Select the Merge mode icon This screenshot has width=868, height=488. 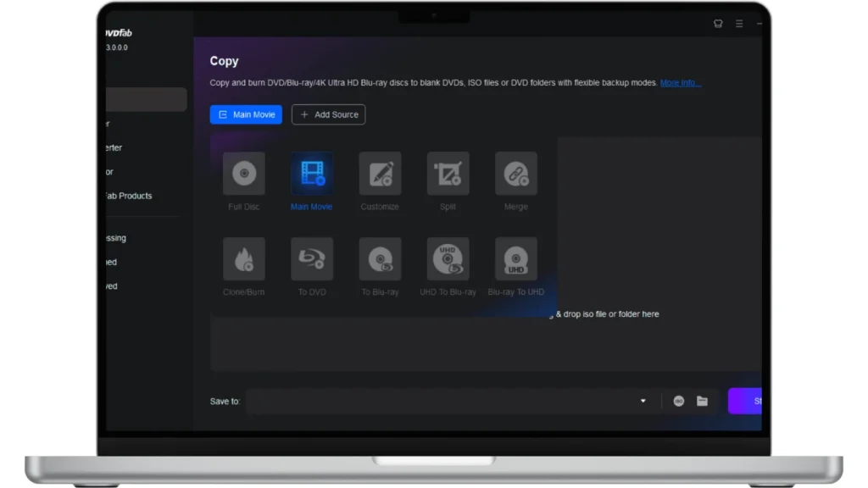[515, 174]
